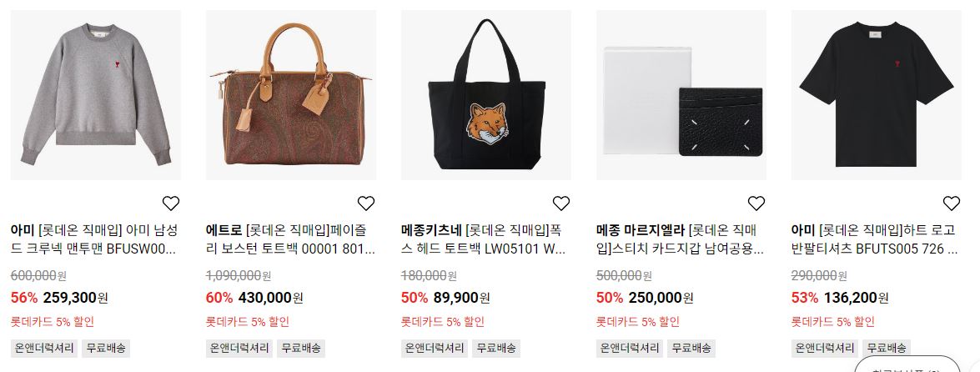Click the 250,000원 price of card wallet
Image resolution: width=980 pixels, height=372 pixels.
coord(661,298)
